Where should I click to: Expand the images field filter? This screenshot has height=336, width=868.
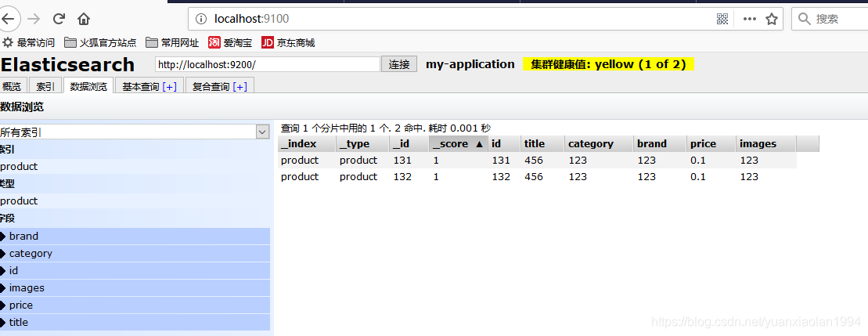pyautogui.click(x=135, y=288)
